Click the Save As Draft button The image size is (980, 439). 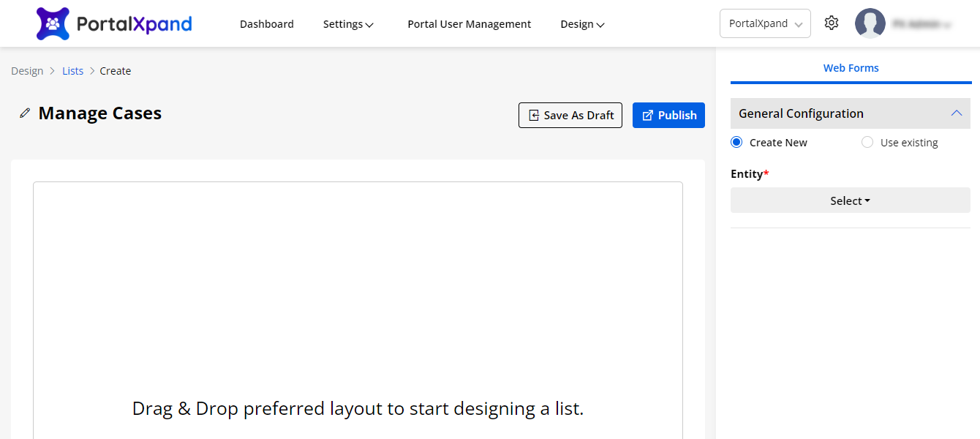[570, 116]
